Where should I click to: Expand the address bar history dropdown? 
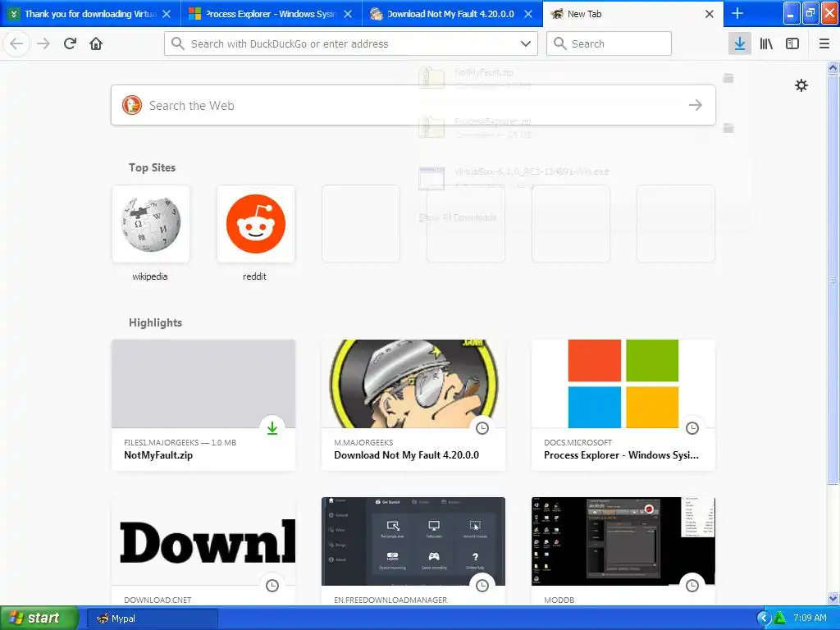[526, 43]
